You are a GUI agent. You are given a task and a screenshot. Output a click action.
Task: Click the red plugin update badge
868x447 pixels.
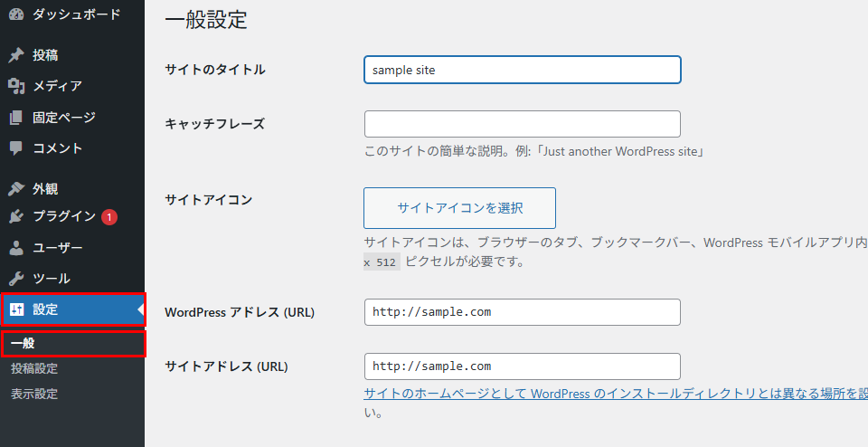109,217
